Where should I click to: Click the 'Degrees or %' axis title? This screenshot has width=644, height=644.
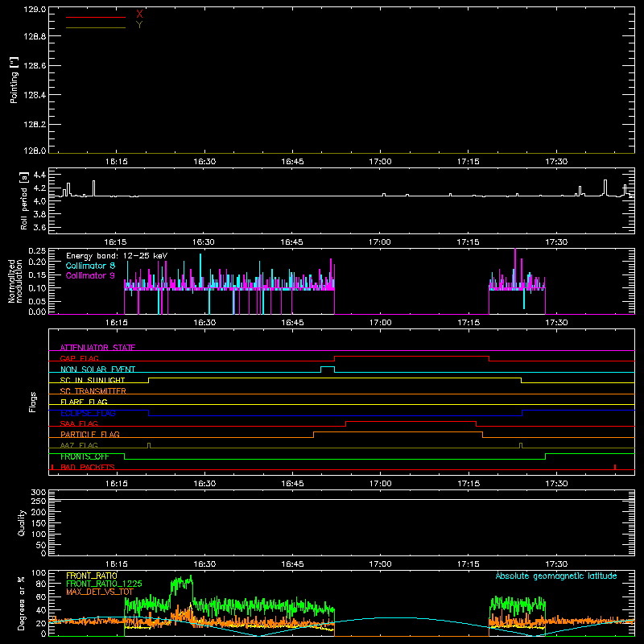pyautogui.click(x=22, y=603)
